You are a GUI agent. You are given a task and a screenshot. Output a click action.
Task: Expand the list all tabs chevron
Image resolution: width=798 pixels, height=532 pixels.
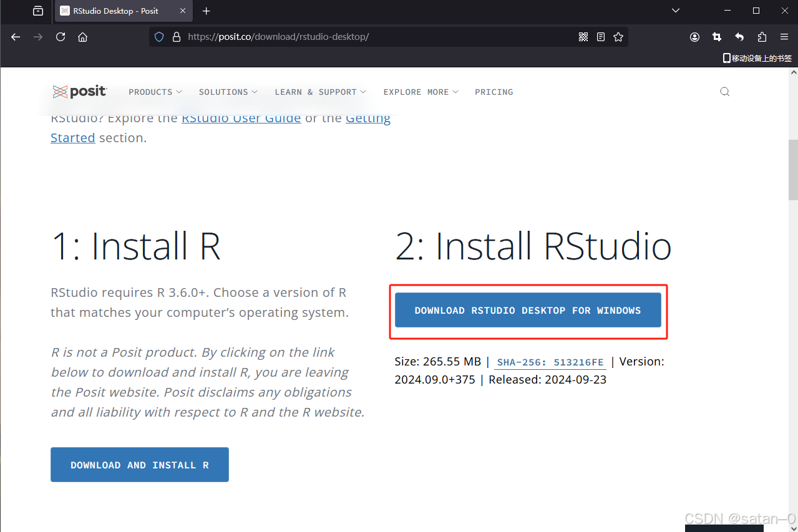click(676, 11)
